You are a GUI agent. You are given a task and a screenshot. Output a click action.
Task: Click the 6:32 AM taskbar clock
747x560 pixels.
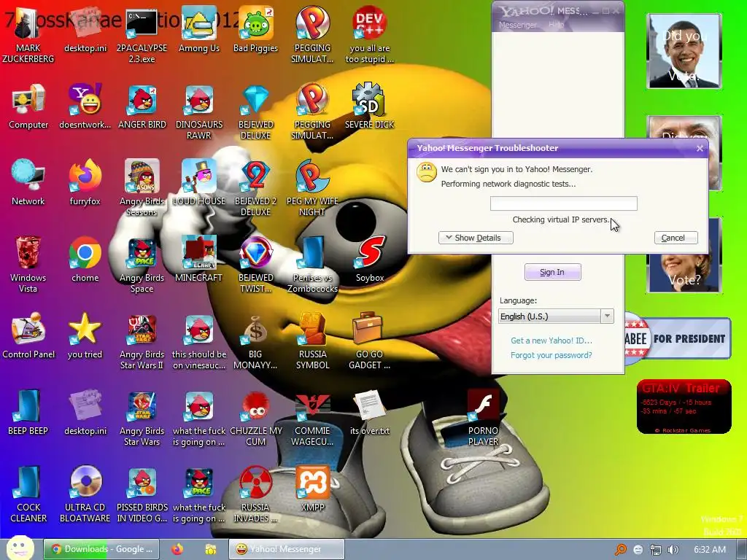[x=710, y=550]
